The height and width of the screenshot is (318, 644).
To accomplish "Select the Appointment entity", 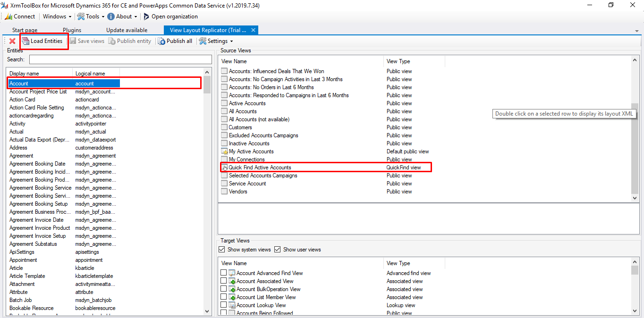I will 23,260.
